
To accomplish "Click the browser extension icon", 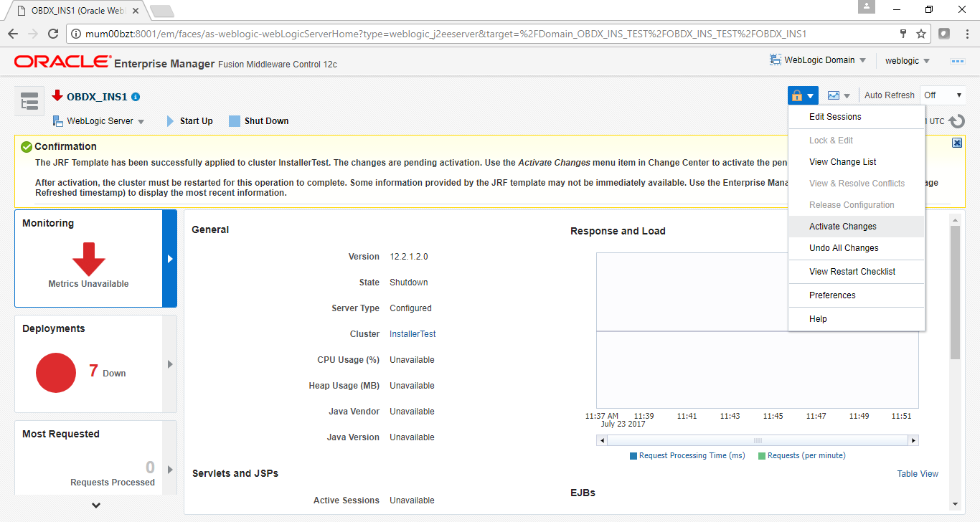I will coord(944,34).
